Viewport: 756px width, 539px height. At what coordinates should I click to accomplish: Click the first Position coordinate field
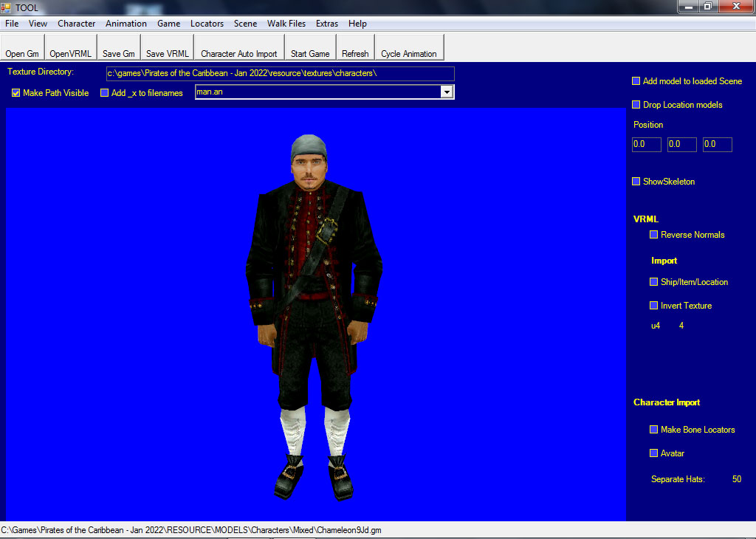pos(646,145)
